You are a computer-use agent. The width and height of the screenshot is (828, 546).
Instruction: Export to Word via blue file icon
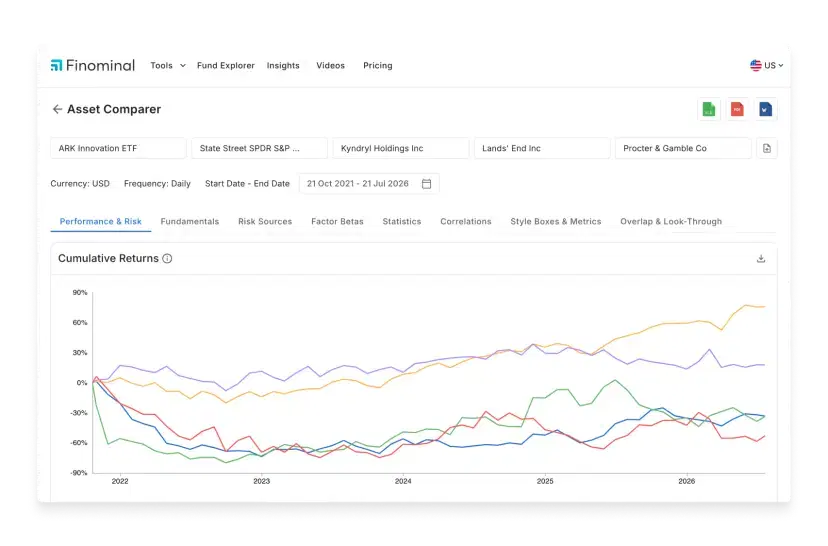766,109
